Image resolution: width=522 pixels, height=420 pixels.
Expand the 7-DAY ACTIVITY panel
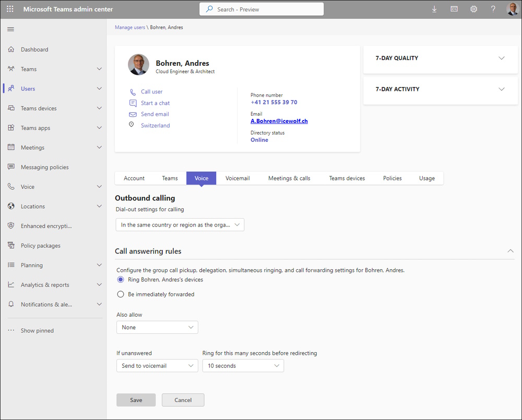501,89
